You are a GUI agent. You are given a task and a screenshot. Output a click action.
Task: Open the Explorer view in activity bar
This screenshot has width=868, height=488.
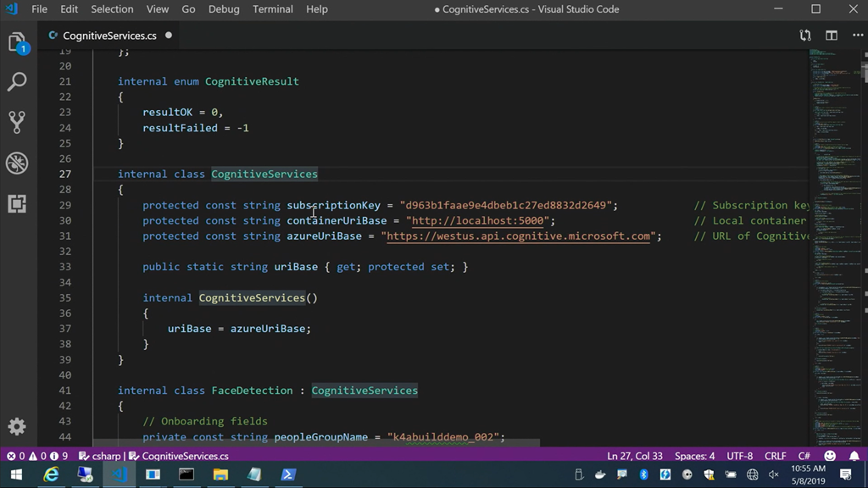[x=17, y=42]
